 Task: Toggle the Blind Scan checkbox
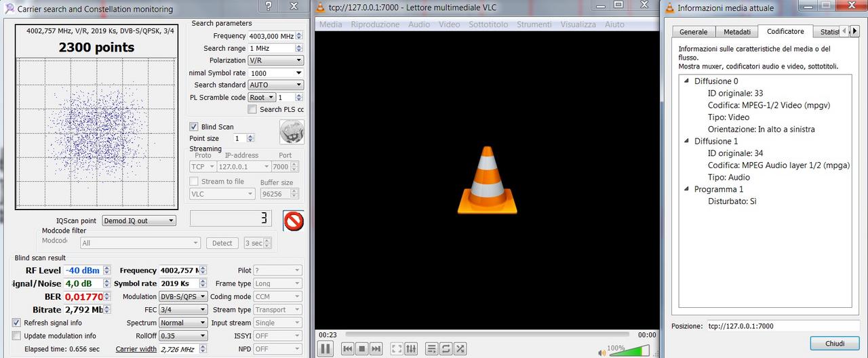pyautogui.click(x=194, y=127)
